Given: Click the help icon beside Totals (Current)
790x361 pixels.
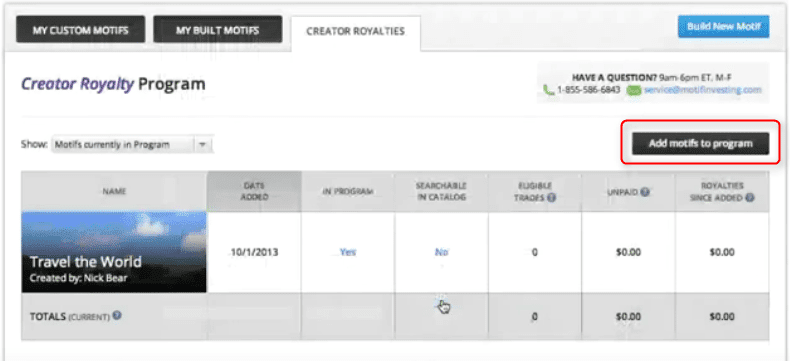Looking at the screenshot, I should (117, 316).
